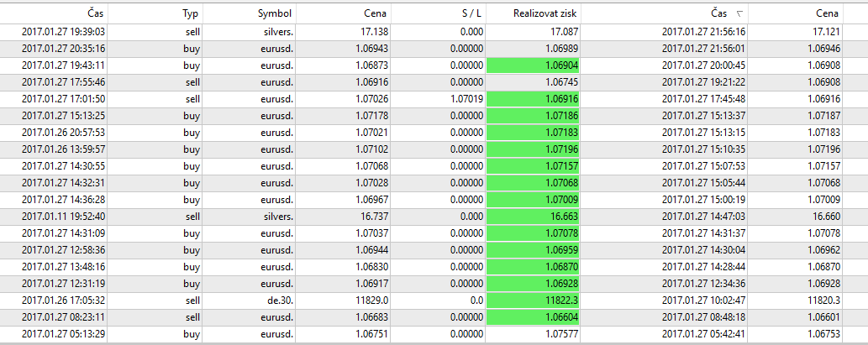The height and width of the screenshot is (345, 868).
Task: Select the take profit value 17.087
Action: 563,32
